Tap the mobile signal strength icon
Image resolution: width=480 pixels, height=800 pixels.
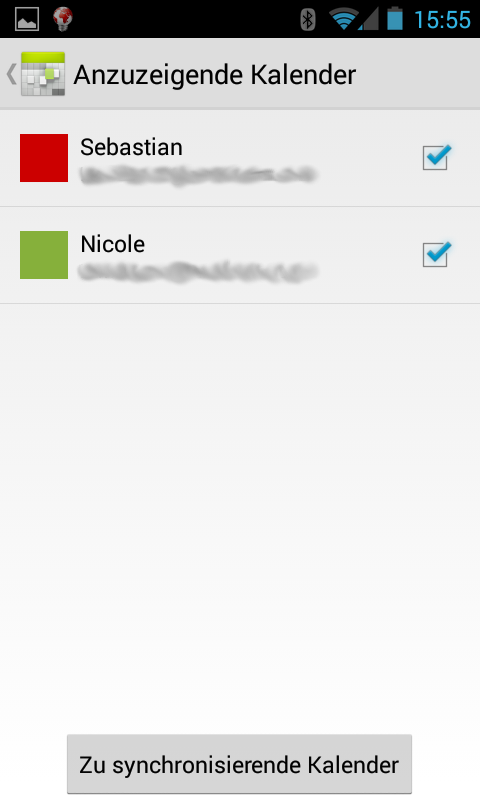pos(369,20)
